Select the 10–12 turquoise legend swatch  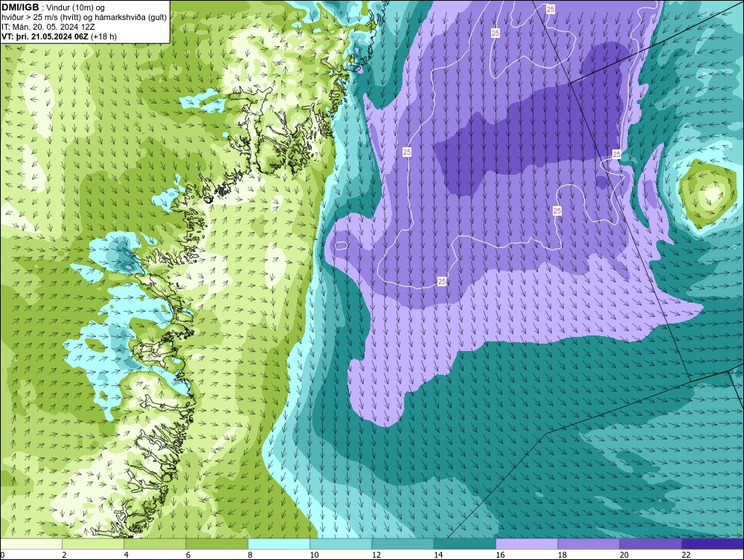tap(341, 544)
